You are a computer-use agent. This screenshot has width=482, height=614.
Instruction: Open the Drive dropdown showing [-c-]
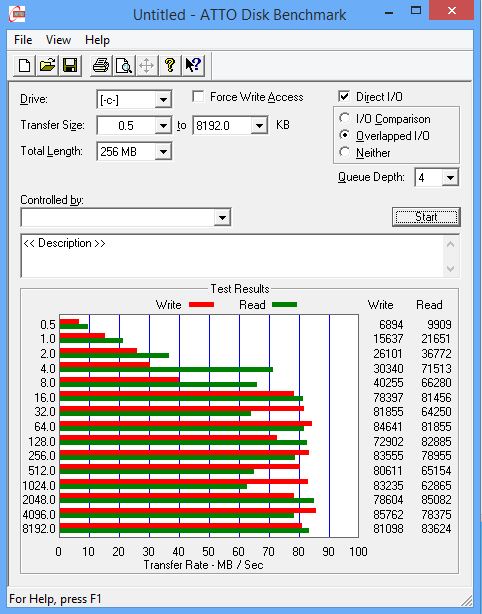coord(134,100)
